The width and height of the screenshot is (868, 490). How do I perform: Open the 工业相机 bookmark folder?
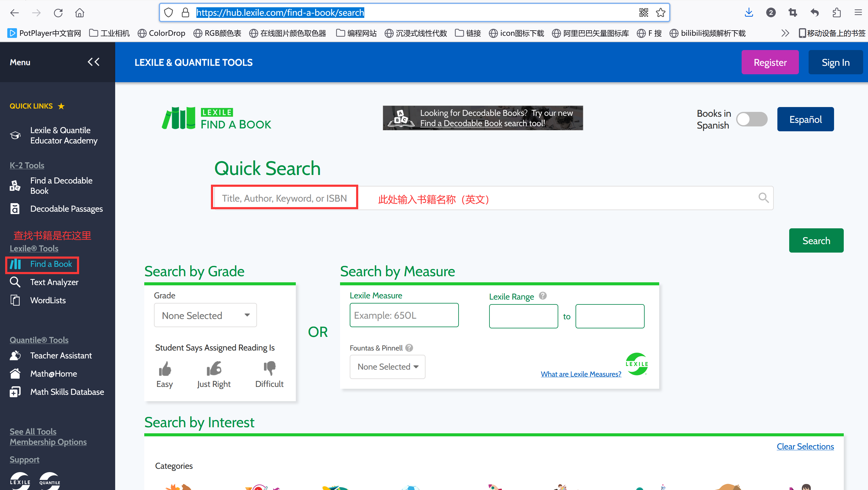pyautogui.click(x=109, y=33)
